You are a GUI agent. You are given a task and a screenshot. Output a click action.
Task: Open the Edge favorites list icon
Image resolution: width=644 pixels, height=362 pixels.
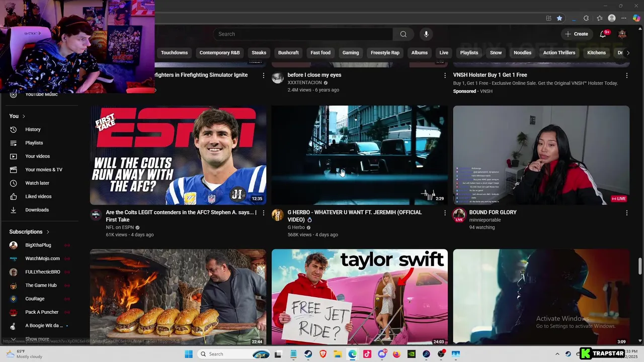[x=600, y=18]
